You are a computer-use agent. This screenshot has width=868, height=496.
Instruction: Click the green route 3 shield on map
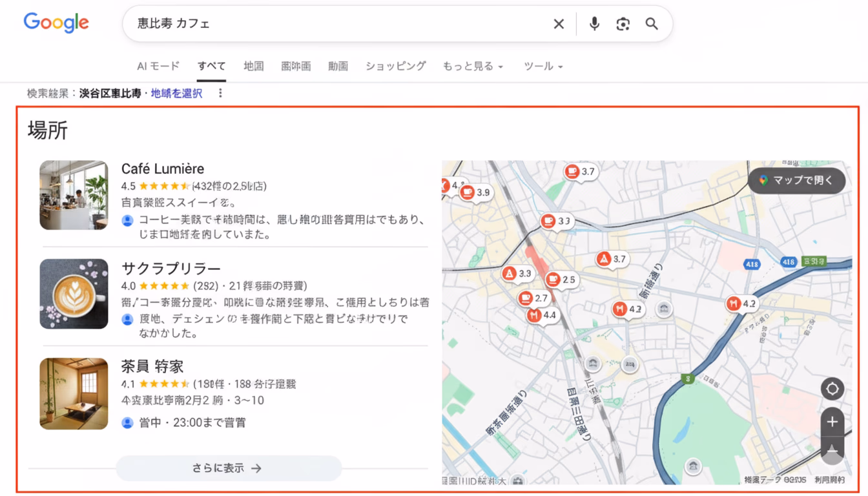[688, 378]
